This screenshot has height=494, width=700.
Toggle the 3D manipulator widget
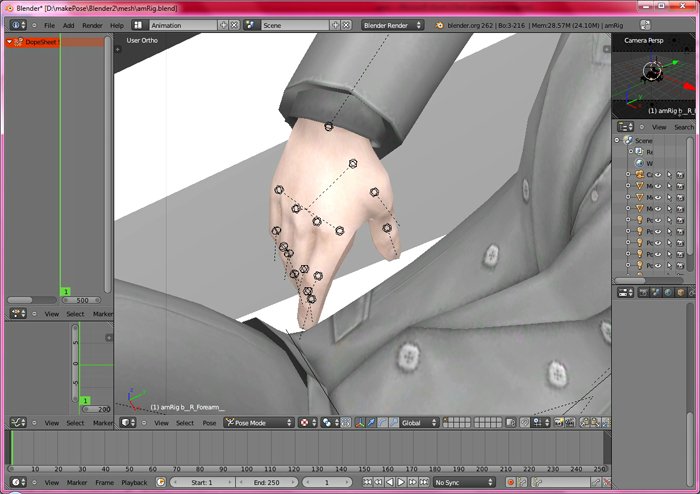point(359,423)
